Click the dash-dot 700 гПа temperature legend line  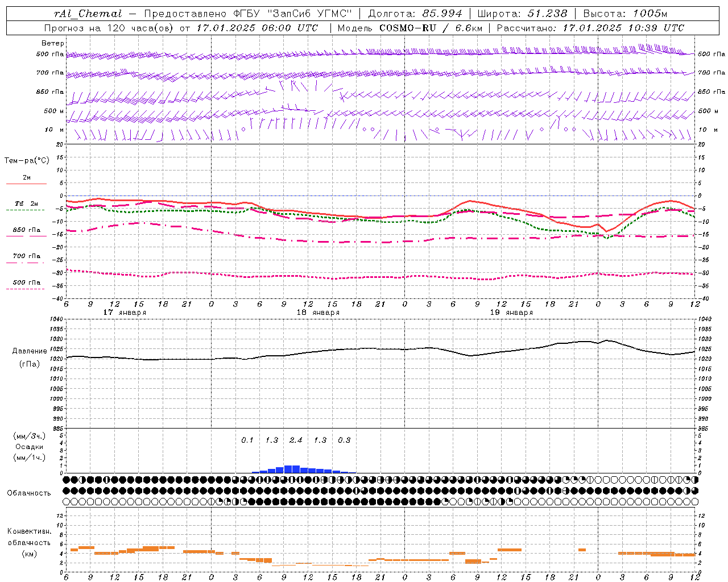[25, 263]
